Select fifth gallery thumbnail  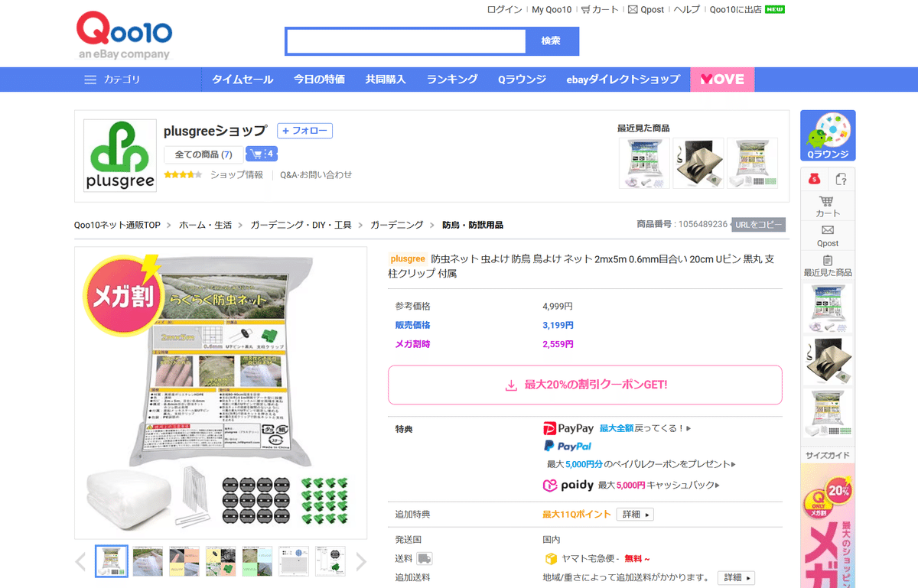[258, 561]
